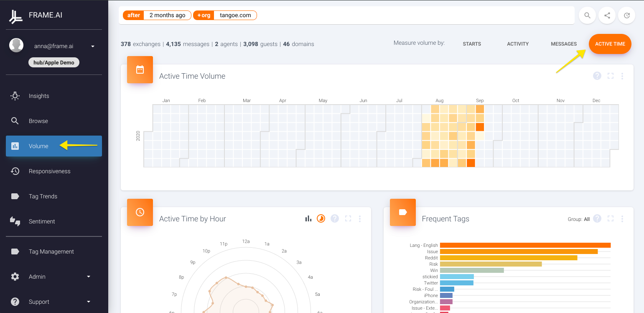Expand Active Time Volume card to fullscreen
This screenshot has width=644, height=313.
pos(611,76)
